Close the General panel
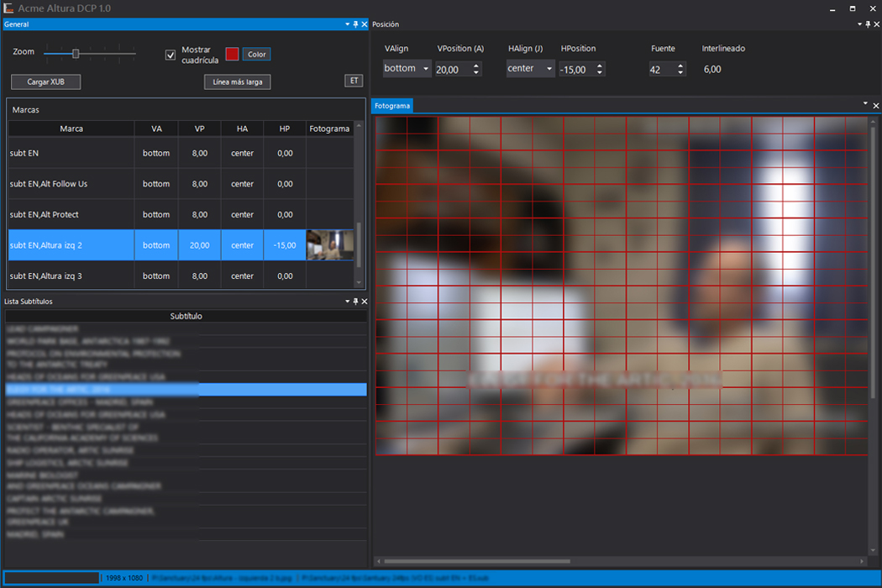 coord(364,25)
